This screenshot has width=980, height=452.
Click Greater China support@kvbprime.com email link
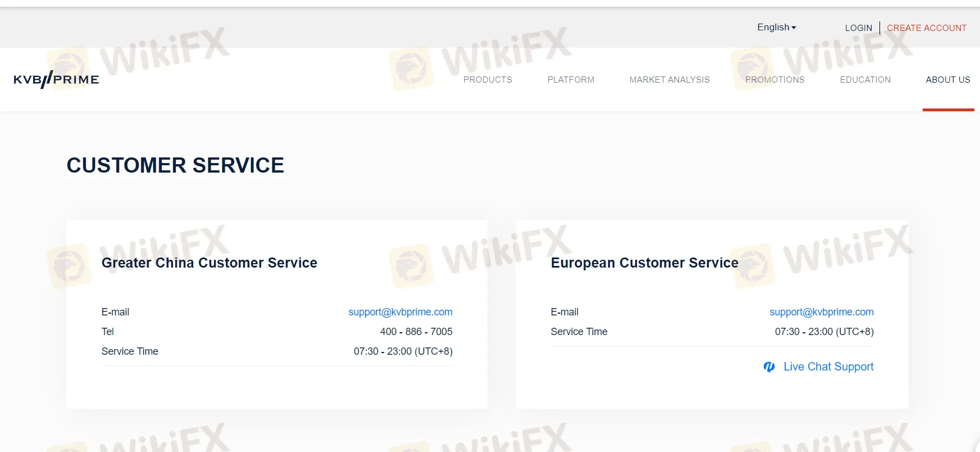tap(400, 312)
